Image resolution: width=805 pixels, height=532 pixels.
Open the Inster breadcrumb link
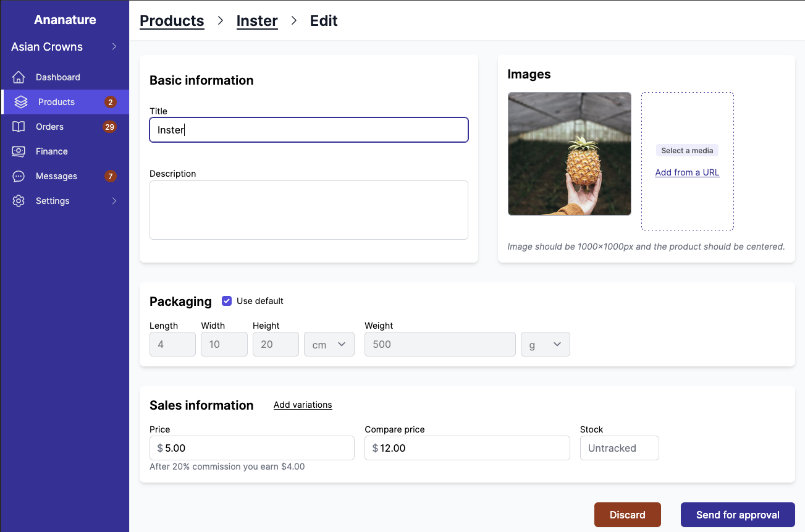coord(257,20)
